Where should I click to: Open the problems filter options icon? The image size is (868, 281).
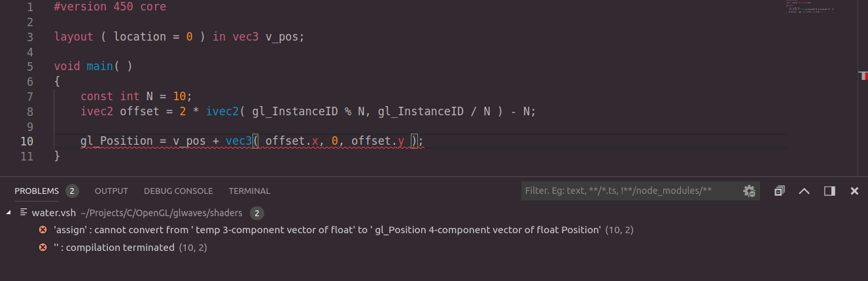tap(749, 191)
